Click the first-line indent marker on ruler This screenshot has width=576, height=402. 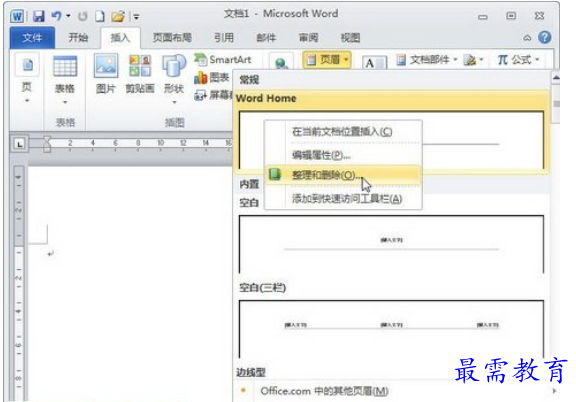click(47, 139)
